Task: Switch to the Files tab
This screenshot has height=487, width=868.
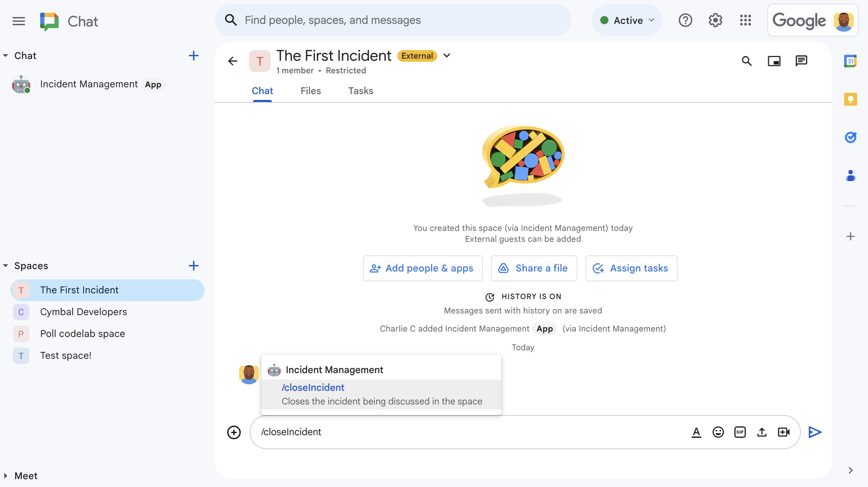Action: [x=311, y=91]
